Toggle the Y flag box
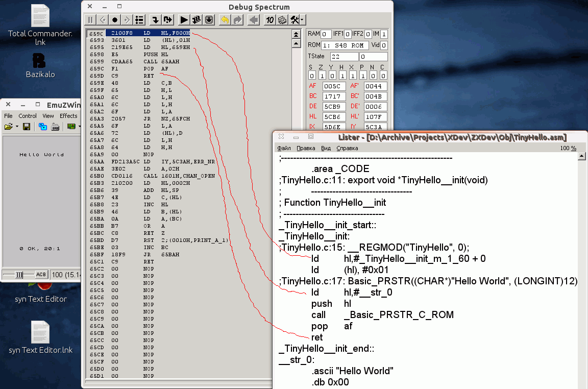588x389 pixels. (x=332, y=76)
